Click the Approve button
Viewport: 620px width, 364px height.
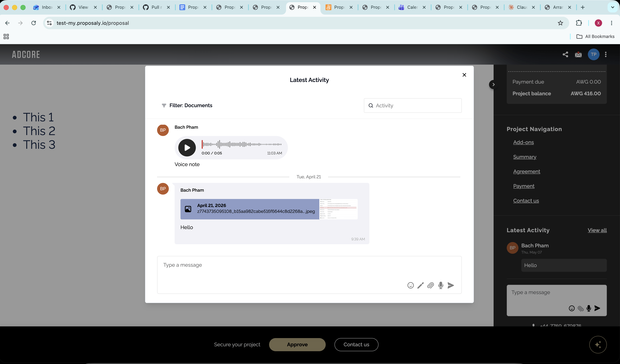click(297, 345)
